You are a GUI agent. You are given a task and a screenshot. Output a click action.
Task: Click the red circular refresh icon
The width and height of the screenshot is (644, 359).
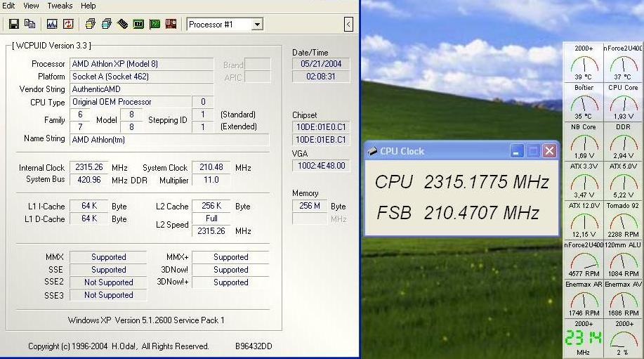click(68, 24)
